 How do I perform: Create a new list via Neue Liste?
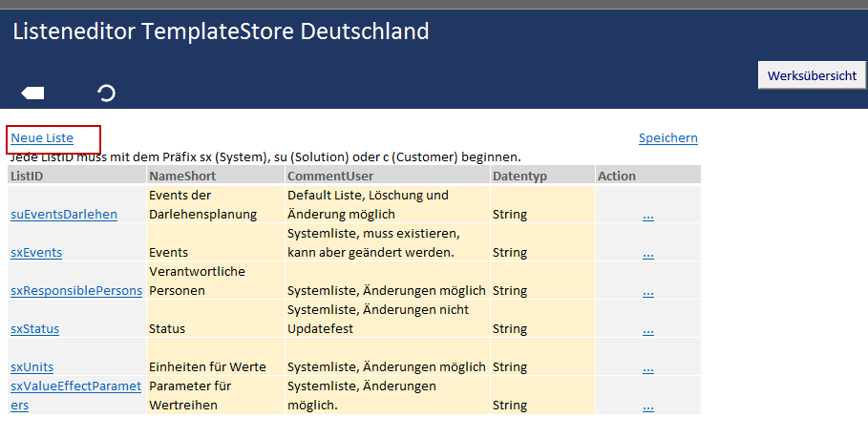42,138
